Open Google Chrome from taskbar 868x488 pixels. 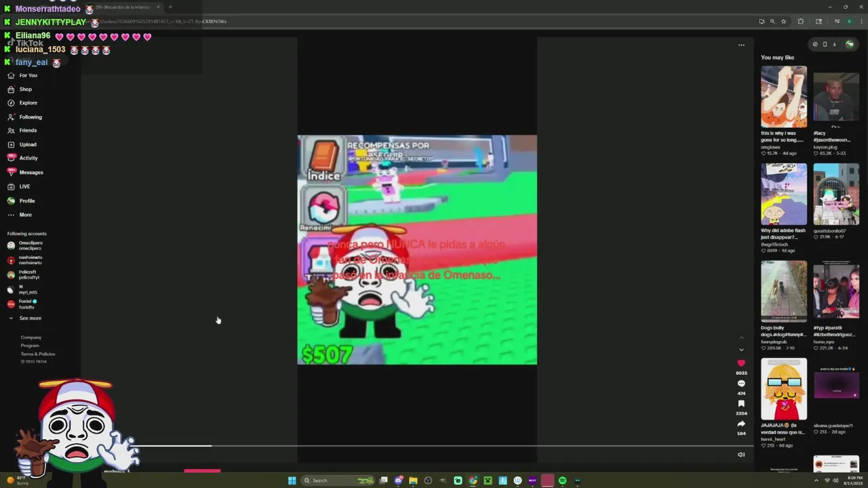pos(473,481)
